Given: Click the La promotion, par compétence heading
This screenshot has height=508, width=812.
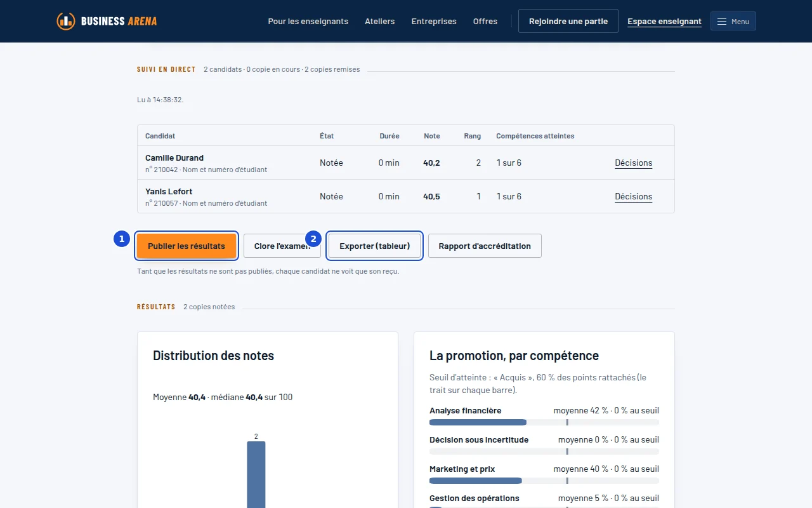Looking at the screenshot, I should click(x=514, y=356).
